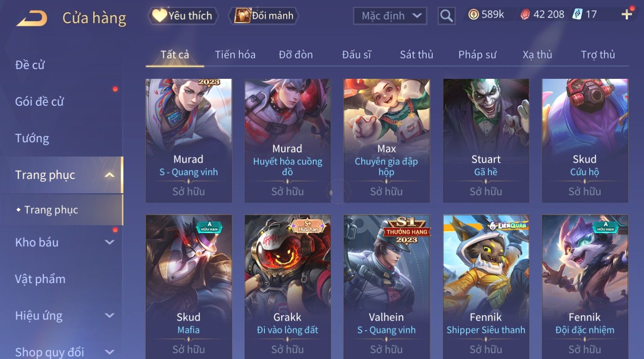Open Grakk Đi vào lòng đất skin

[x=287, y=287]
